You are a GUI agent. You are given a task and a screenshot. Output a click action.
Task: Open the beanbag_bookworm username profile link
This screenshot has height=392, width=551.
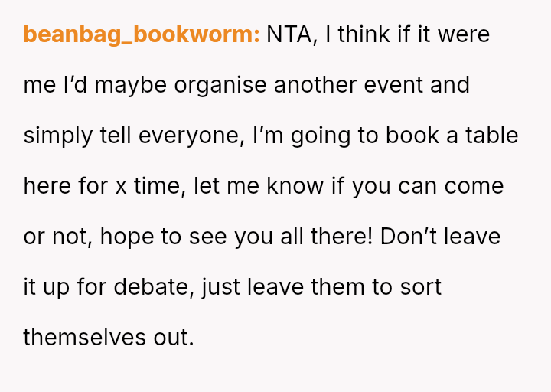pos(142,34)
